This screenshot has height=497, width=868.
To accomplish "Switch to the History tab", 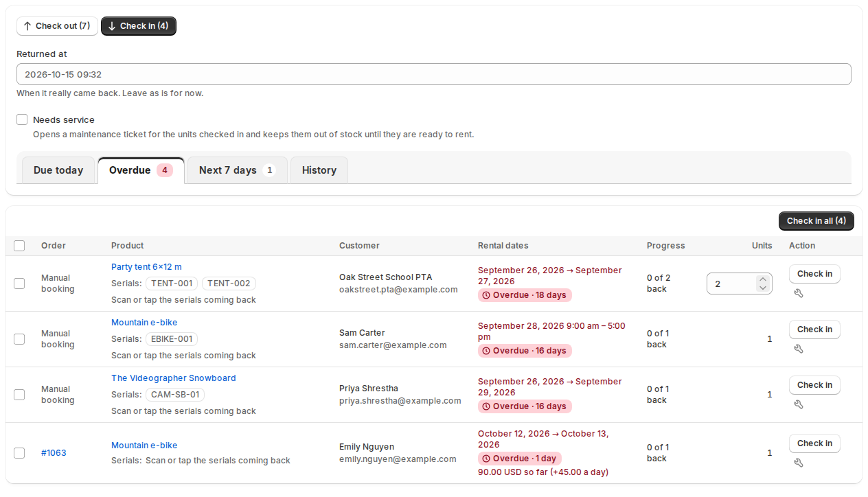I will 319,170.
